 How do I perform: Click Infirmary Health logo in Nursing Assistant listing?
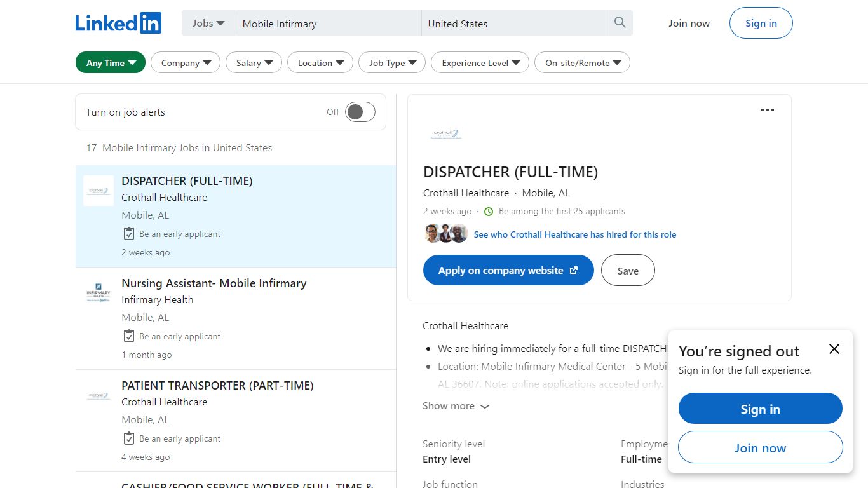coord(98,293)
